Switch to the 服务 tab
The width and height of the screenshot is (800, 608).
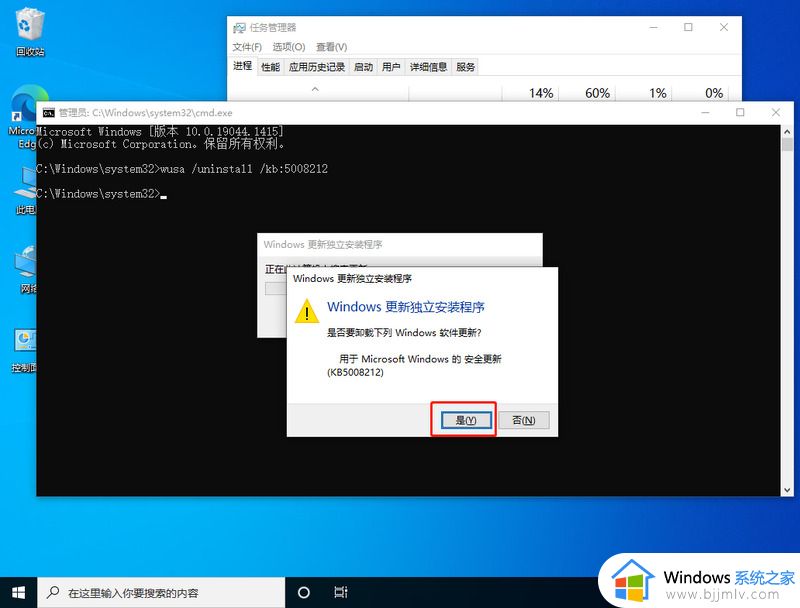click(465, 67)
